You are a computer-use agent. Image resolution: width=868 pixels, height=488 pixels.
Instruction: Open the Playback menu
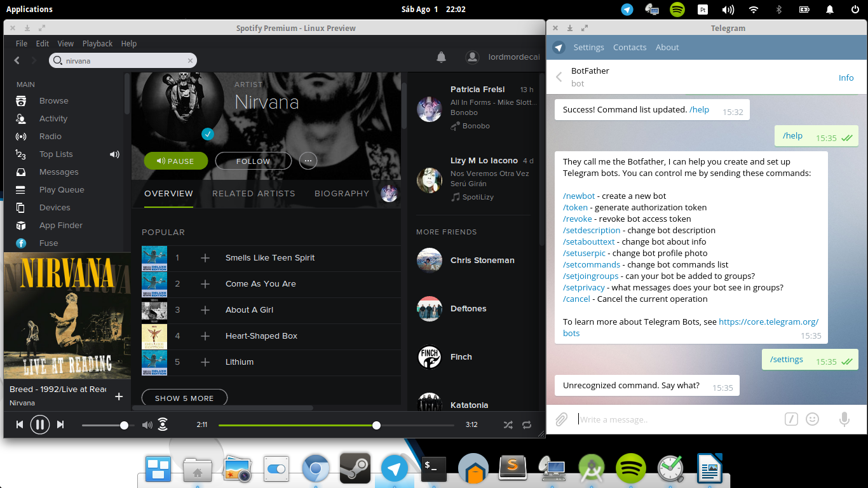pos(97,44)
